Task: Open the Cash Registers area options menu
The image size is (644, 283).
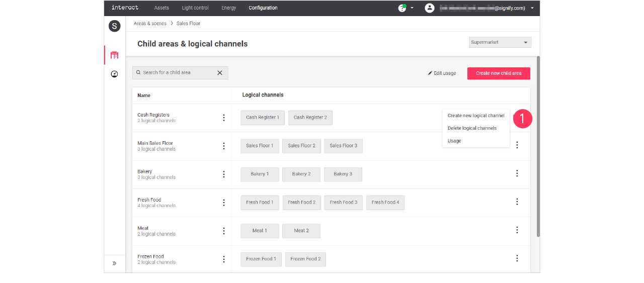Action: (224, 118)
